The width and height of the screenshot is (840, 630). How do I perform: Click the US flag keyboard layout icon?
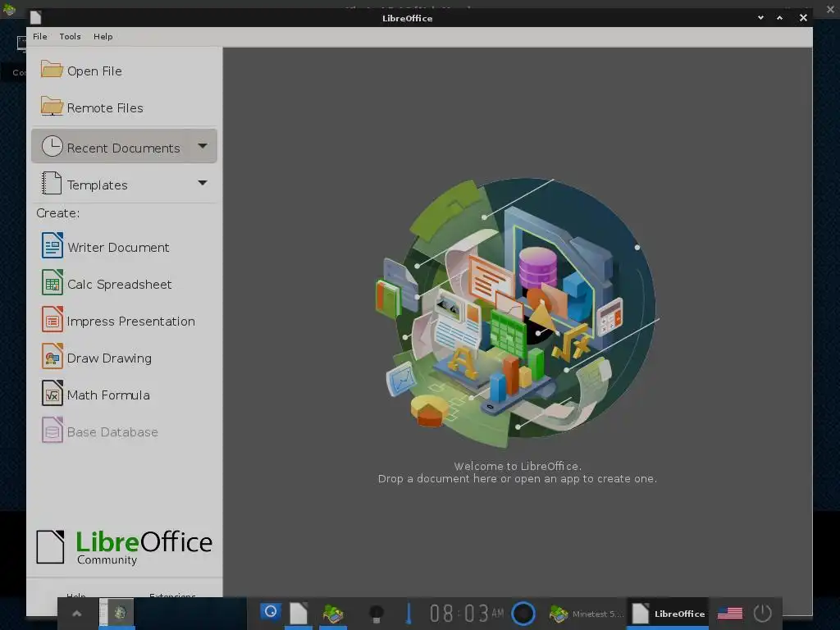click(x=729, y=614)
